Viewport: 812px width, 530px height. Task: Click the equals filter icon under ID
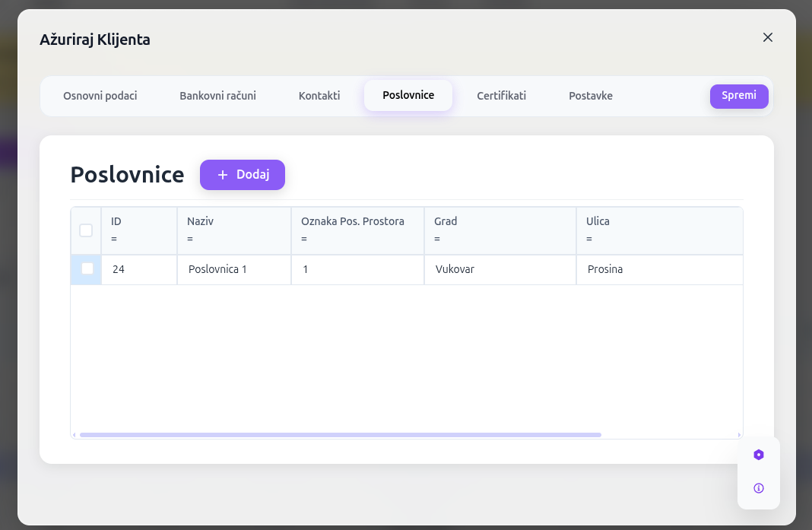[114, 239]
